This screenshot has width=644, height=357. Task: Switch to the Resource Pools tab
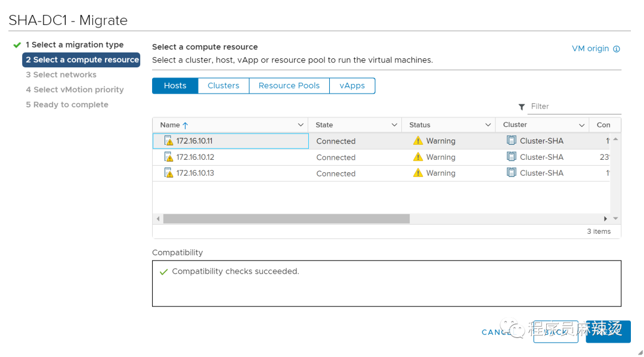point(289,86)
